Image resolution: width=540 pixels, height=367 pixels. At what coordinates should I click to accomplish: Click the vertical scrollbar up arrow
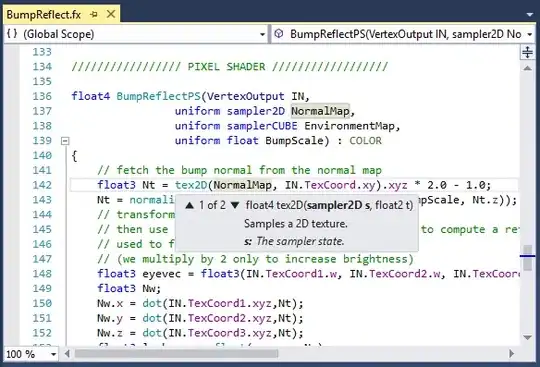(527, 68)
